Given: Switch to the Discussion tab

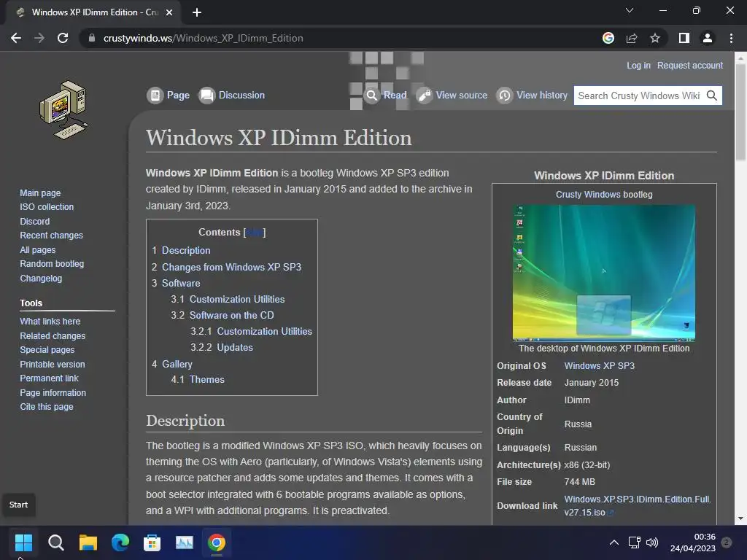Looking at the screenshot, I should (x=231, y=96).
